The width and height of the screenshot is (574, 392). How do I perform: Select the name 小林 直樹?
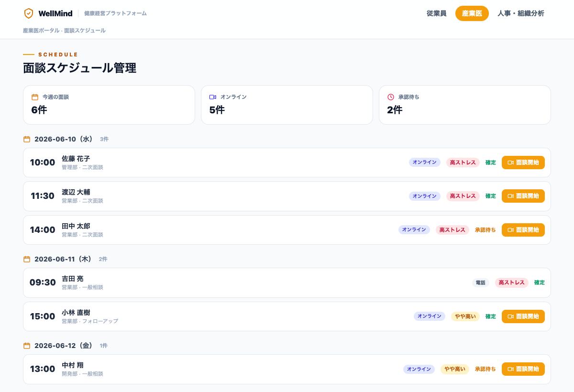click(76, 313)
